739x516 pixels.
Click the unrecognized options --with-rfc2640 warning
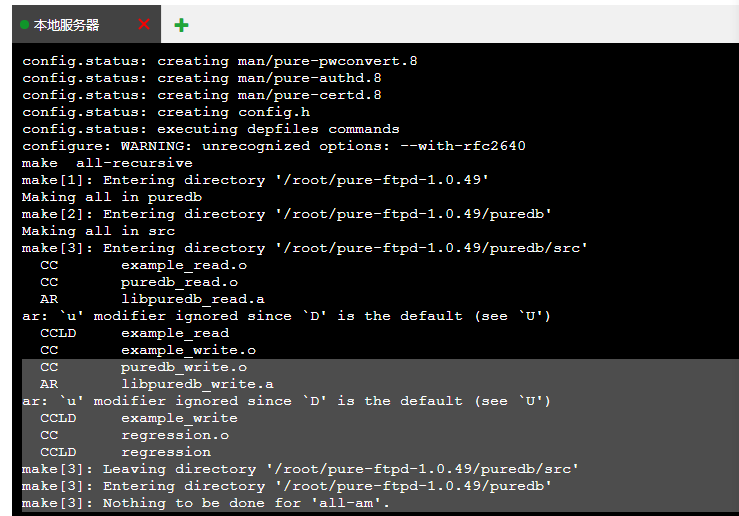pos(274,146)
